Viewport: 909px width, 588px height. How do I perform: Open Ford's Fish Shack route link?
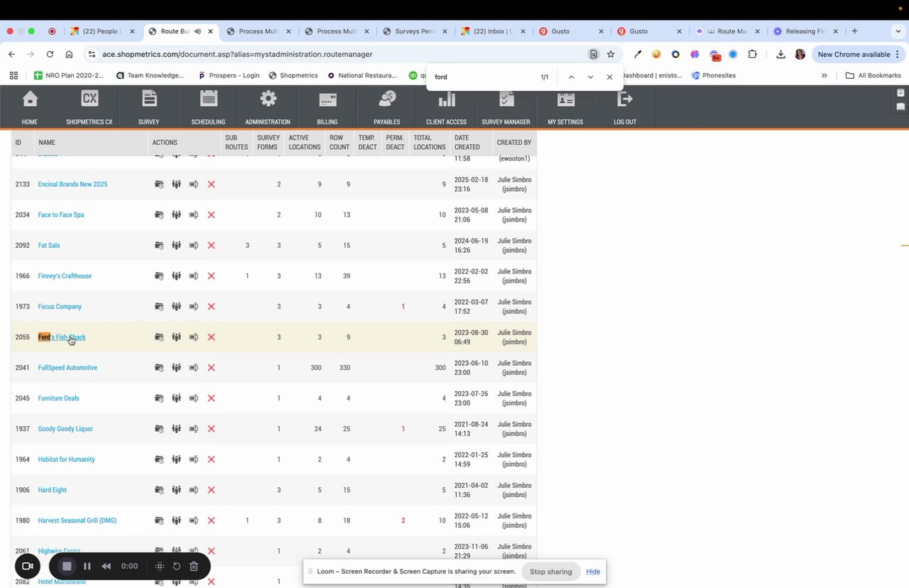(62, 337)
